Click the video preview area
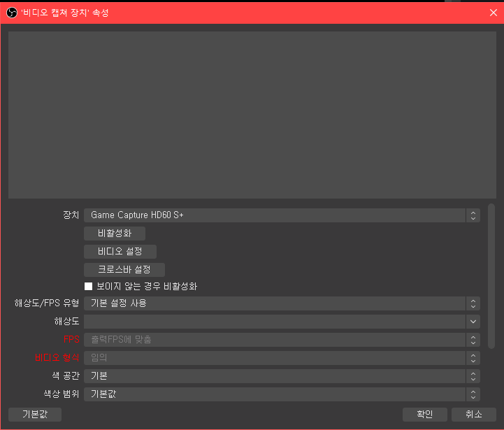 (x=252, y=115)
